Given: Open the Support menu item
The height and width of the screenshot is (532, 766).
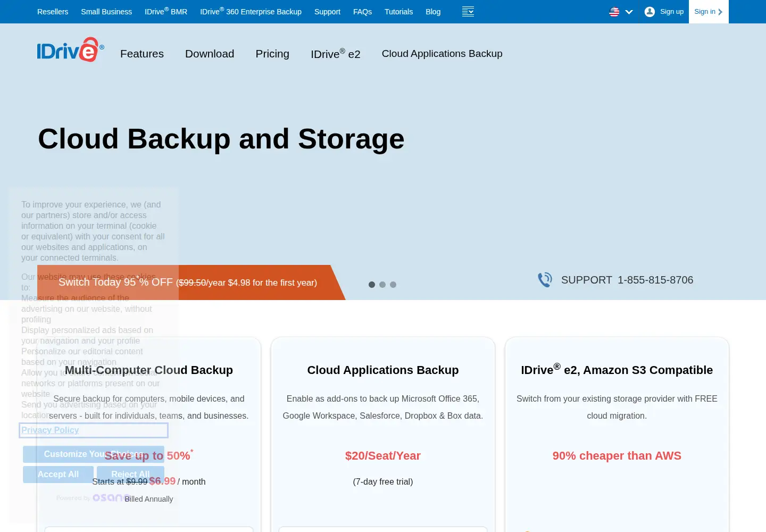Looking at the screenshot, I should pos(327,12).
